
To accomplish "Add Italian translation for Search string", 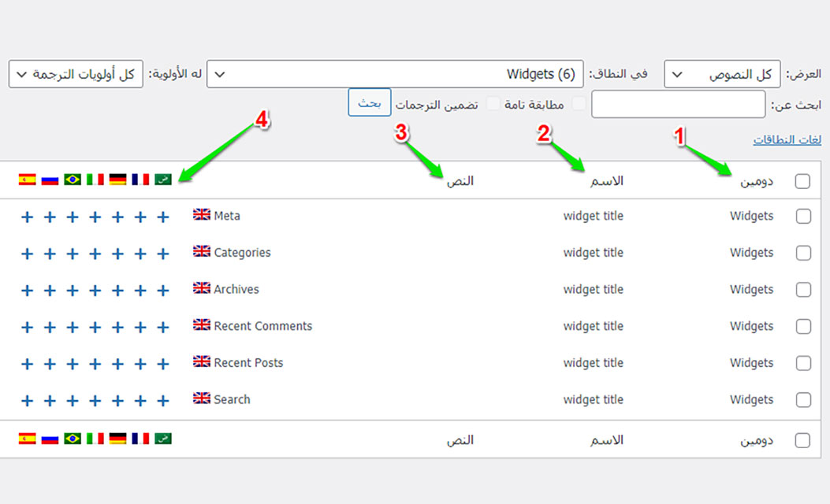I will 95,400.
